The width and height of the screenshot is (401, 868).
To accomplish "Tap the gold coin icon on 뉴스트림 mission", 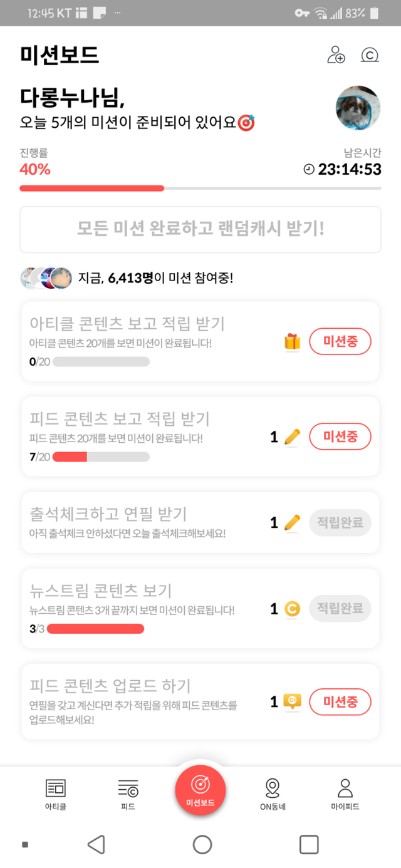I will (292, 609).
